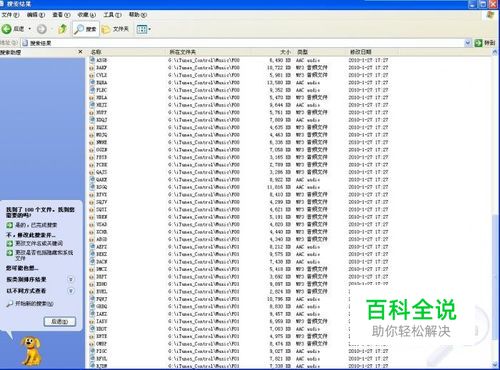The height and width of the screenshot is (370, 500).
Task: Select the AAC file icon for GRBQ
Action: click(92, 306)
